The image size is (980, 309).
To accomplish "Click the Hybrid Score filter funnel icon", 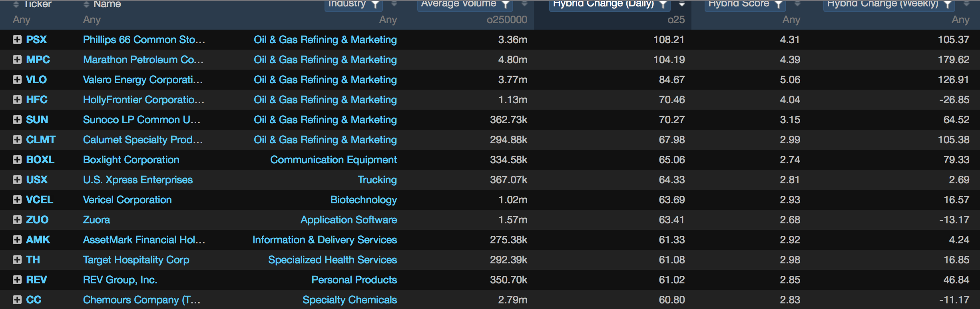I will (x=779, y=4).
